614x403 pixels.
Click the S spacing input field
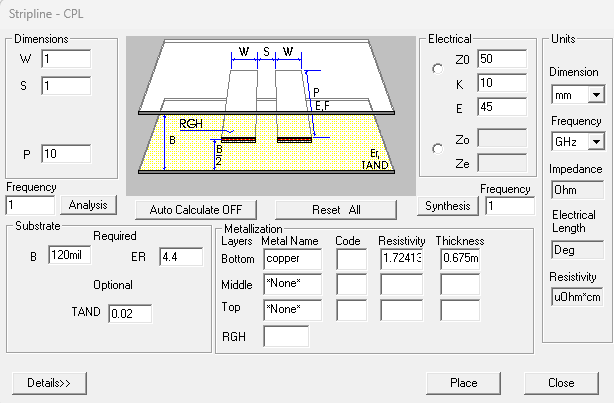click(66, 86)
